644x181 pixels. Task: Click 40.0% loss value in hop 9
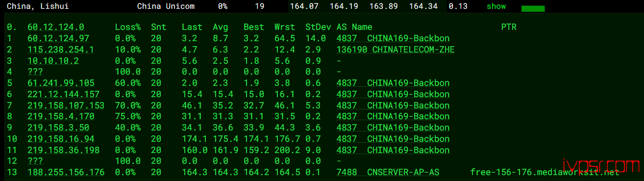[128, 128]
